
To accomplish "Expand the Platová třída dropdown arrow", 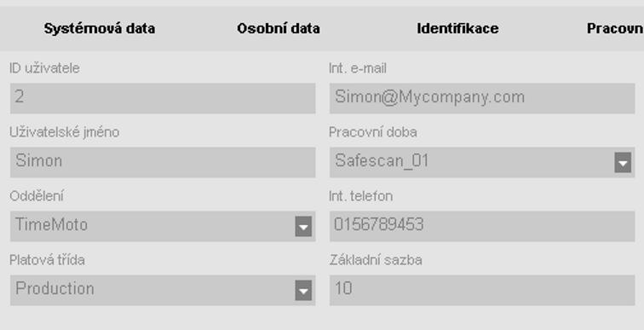I will pos(303,291).
